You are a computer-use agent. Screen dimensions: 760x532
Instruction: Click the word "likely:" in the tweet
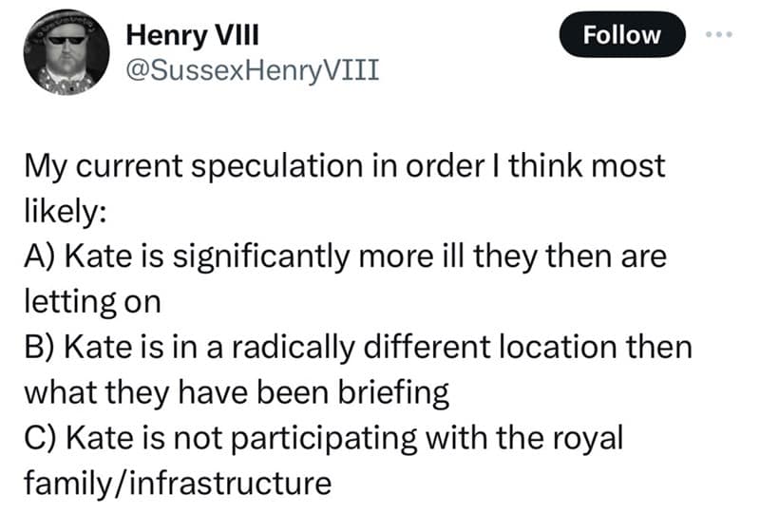coord(63,212)
